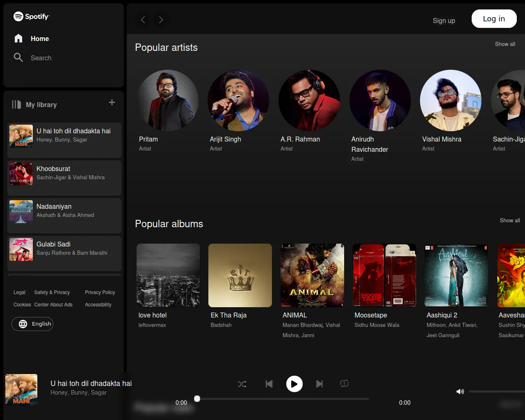Open ANIMAL album cover
Image resolution: width=525 pixels, height=420 pixels.
click(312, 275)
